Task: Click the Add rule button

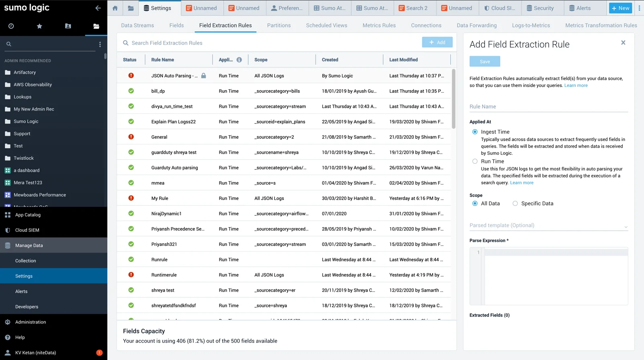Action: point(437,42)
